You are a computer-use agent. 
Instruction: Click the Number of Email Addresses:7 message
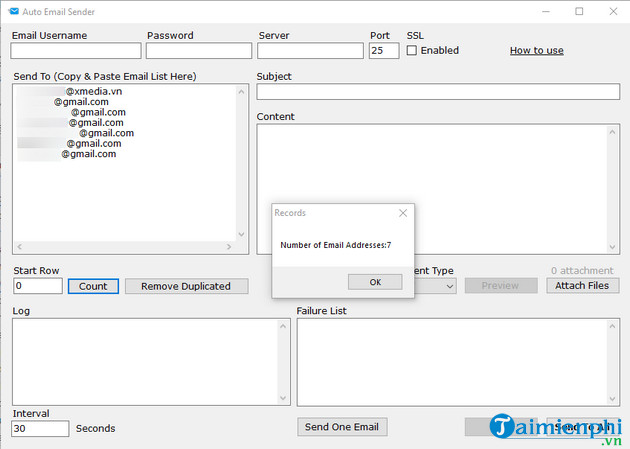point(335,245)
